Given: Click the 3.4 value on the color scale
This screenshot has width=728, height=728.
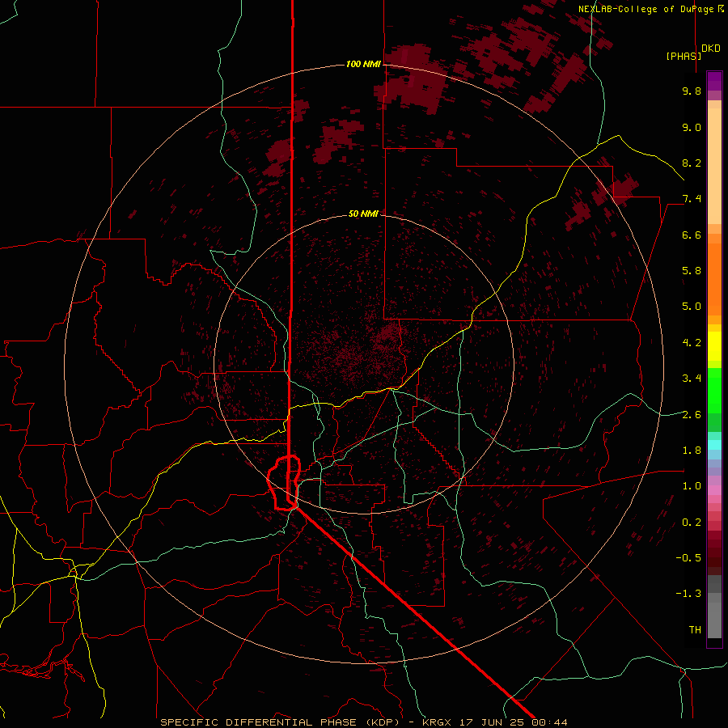Looking at the screenshot, I should pyautogui.click(x=692, y=379).
